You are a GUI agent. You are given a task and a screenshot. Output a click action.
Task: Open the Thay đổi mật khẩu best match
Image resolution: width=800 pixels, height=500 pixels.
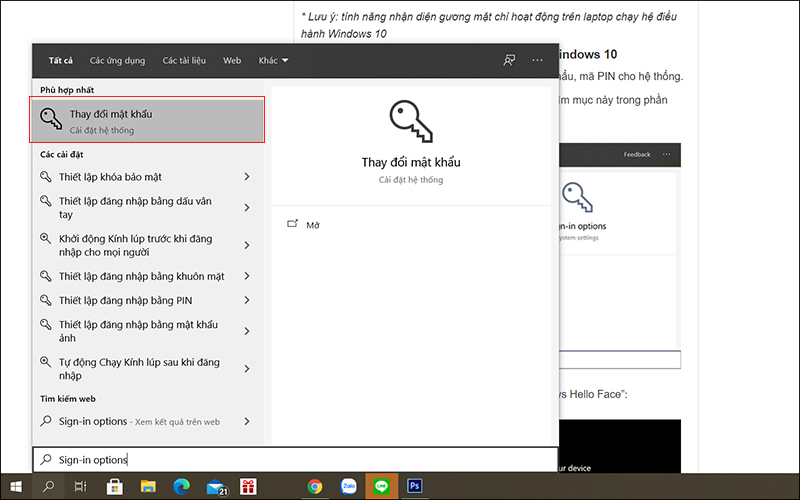[147, 121]
